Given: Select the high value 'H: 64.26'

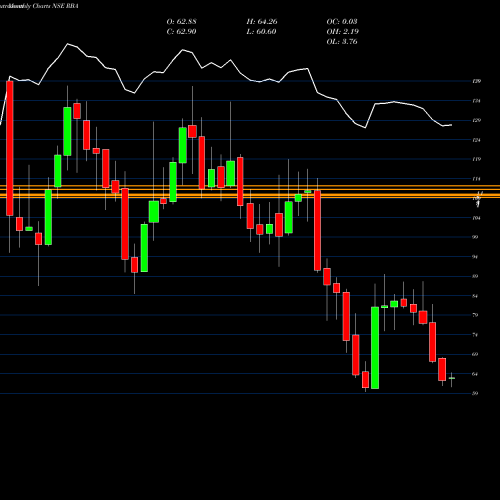Looking at the screenshot, I should point(262,22).
